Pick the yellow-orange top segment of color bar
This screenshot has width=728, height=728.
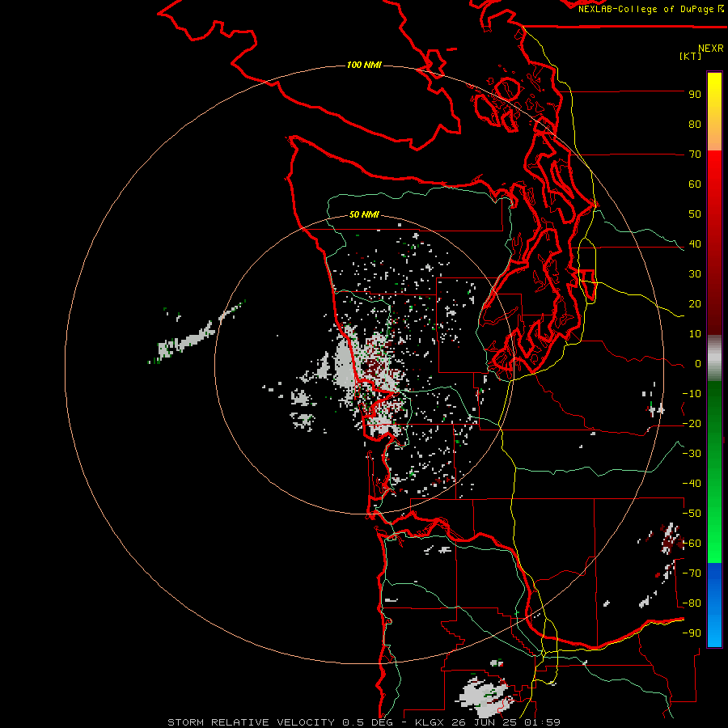pos(714,112)
